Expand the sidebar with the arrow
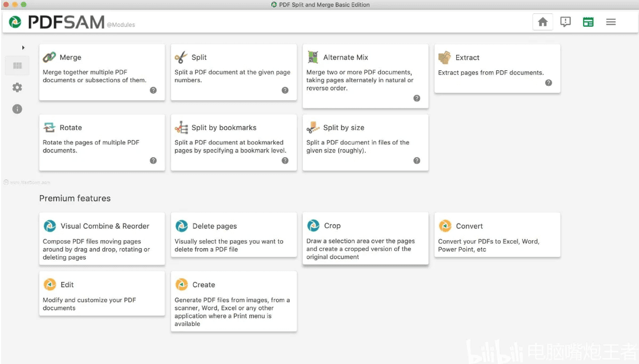 point(23,48)
